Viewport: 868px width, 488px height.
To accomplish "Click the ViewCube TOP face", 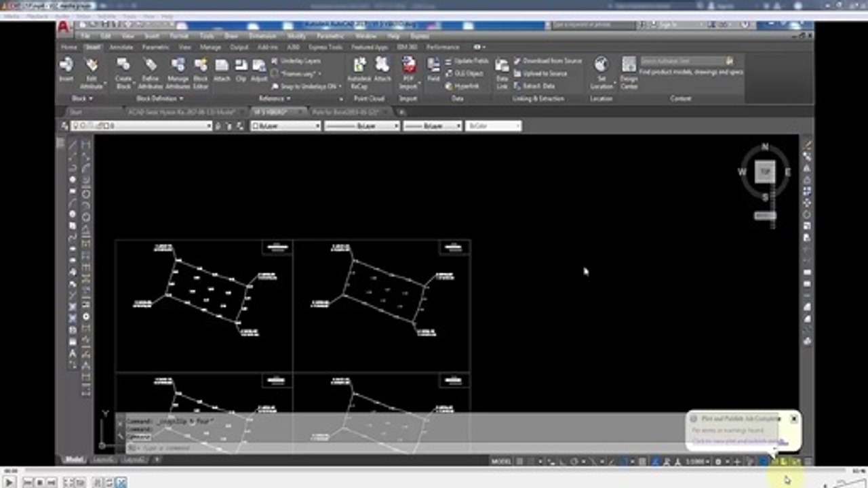I will tap(765, 172).
